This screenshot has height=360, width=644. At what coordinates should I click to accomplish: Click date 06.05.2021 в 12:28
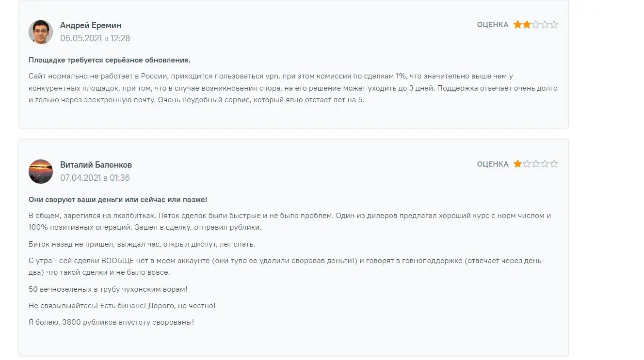point(95,38)
